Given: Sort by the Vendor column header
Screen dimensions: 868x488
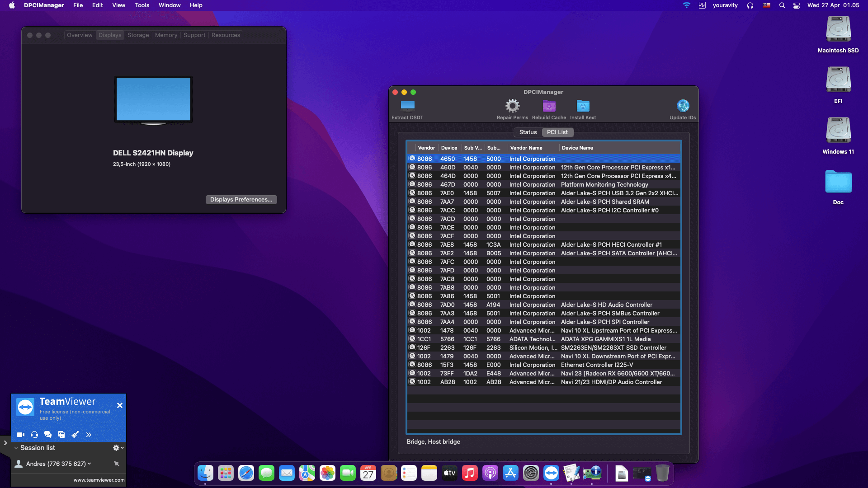Looking at the screenshot, I should click(426, 148).
